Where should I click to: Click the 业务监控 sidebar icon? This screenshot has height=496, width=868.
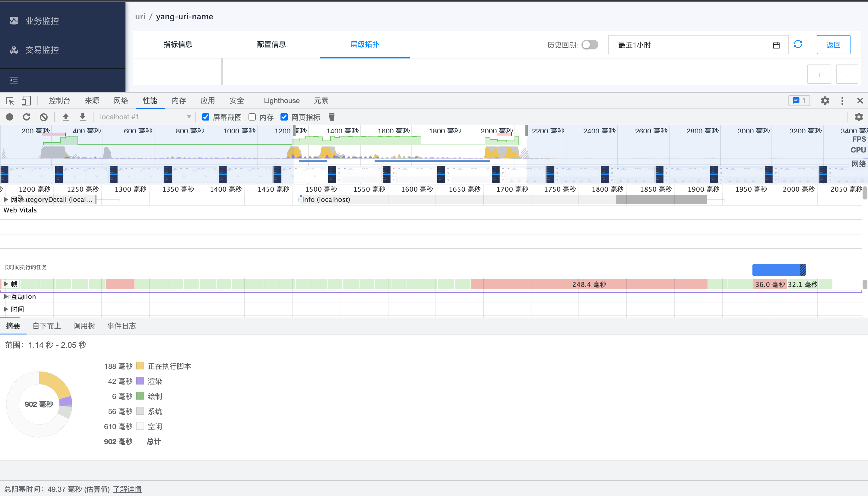(14, 21)
